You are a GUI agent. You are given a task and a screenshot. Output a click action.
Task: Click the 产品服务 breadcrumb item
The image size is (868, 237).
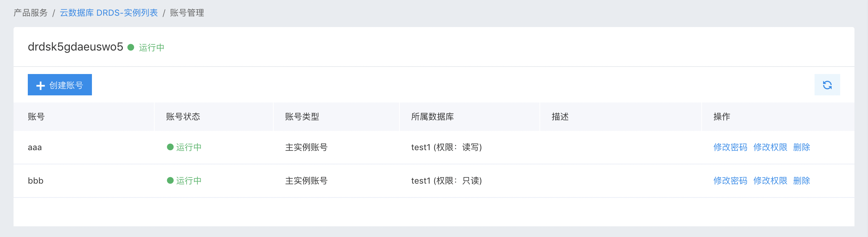coord(31,13)
